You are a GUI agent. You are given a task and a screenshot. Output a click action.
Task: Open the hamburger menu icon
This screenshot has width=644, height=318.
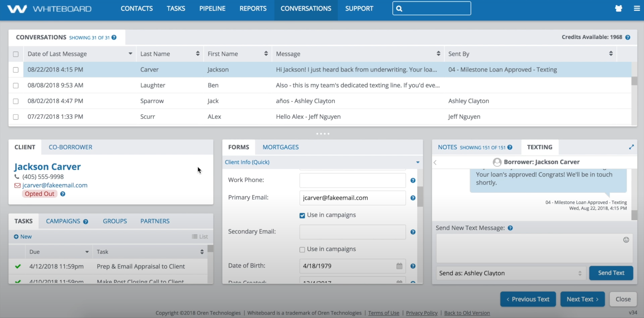(x=637, y=9)
